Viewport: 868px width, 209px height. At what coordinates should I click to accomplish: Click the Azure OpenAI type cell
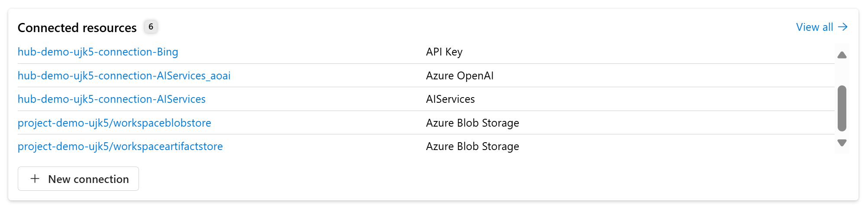coord(460,76)
